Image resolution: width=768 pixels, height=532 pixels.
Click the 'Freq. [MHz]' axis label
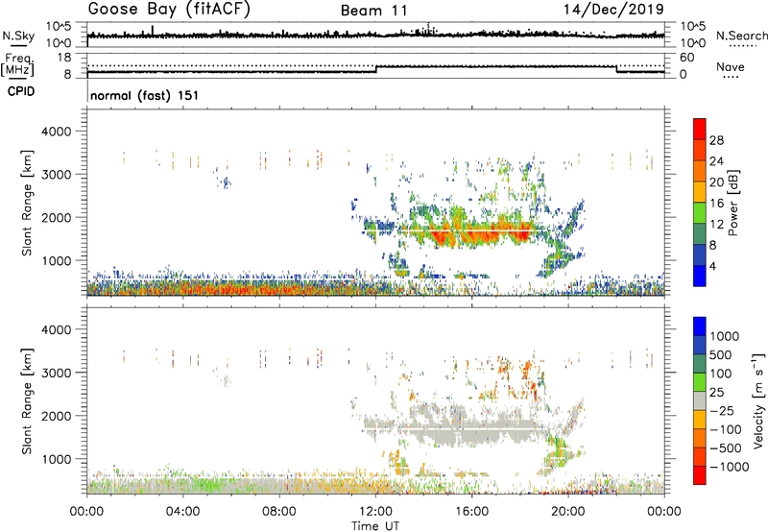pyautogui.click(x=17, y=64)
